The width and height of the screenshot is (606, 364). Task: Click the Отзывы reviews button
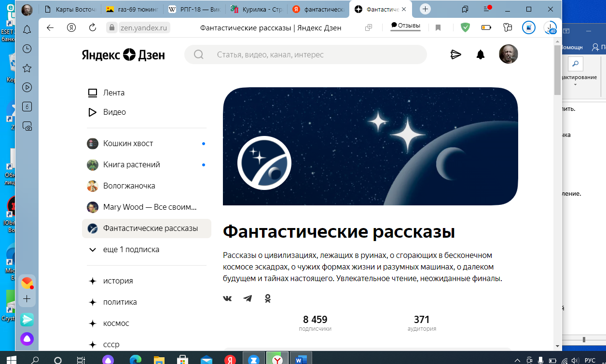405,26
